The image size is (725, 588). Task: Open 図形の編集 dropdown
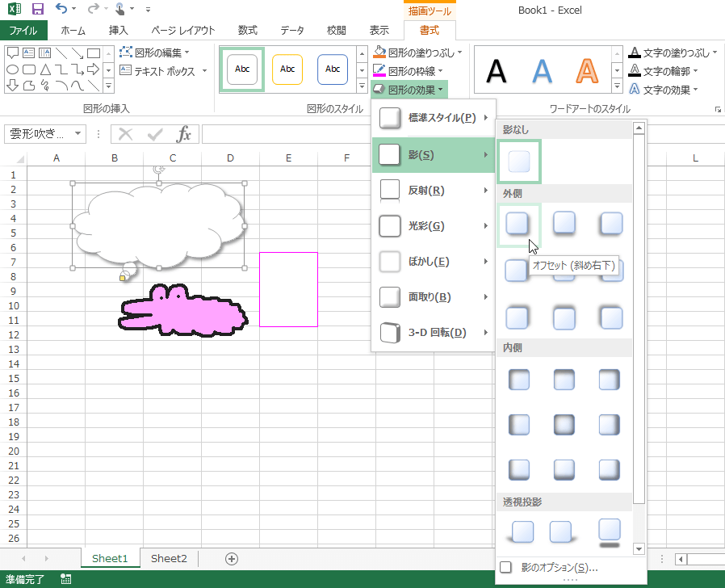(x=154, y=52)
